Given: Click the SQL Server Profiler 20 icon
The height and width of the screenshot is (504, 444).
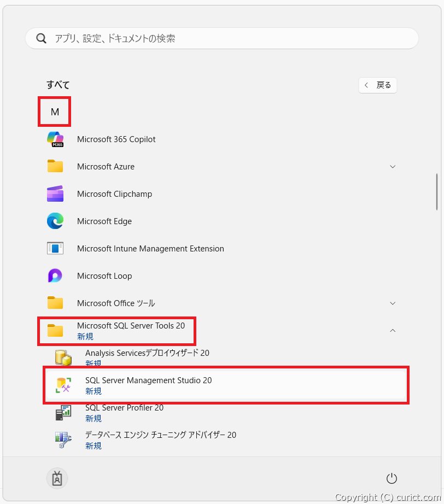Looking at the screenshot, I should pos(63,412).
